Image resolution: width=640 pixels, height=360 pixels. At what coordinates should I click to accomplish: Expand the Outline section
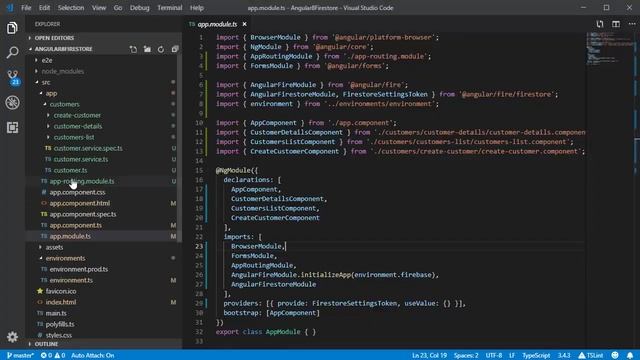(104, 344)
